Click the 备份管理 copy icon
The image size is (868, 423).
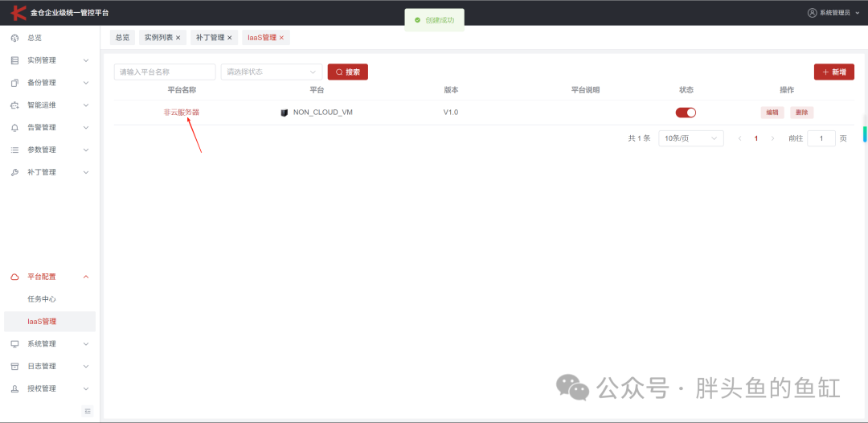point(15,83)
